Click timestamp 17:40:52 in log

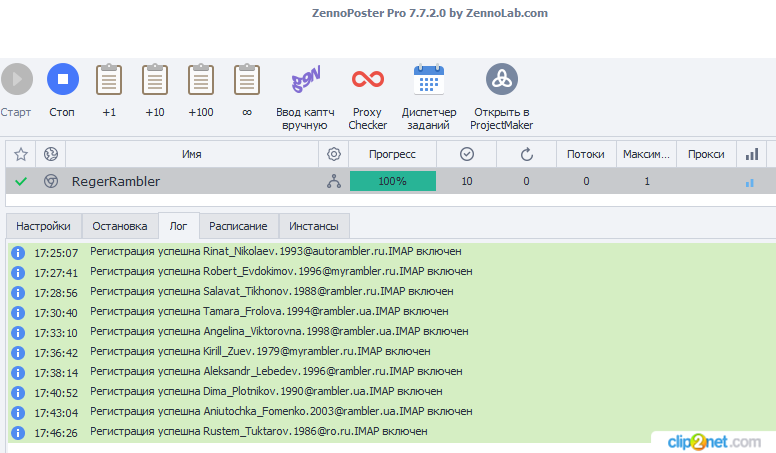click(56, 393)
